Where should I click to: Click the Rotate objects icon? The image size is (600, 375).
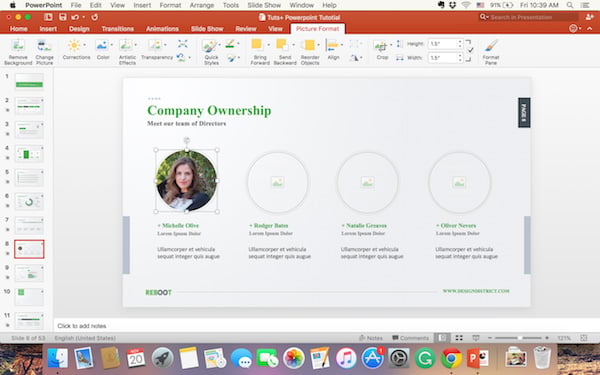pos(354,58)
